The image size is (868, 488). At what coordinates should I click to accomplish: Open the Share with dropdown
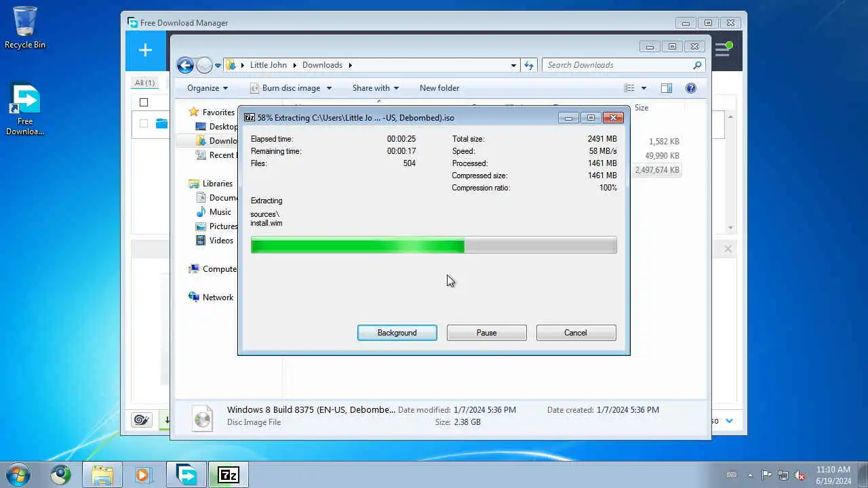coord(376,88)
